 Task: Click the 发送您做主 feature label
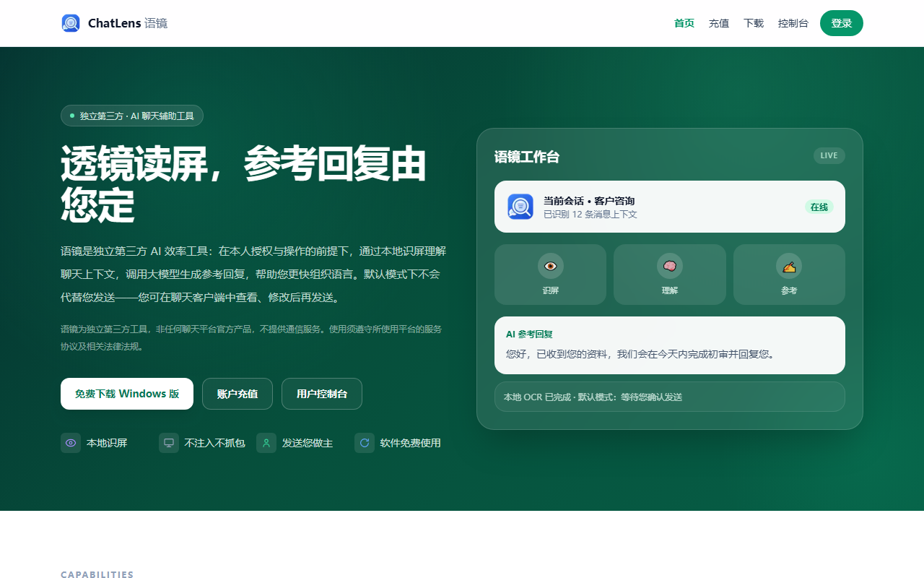point(308,443)
